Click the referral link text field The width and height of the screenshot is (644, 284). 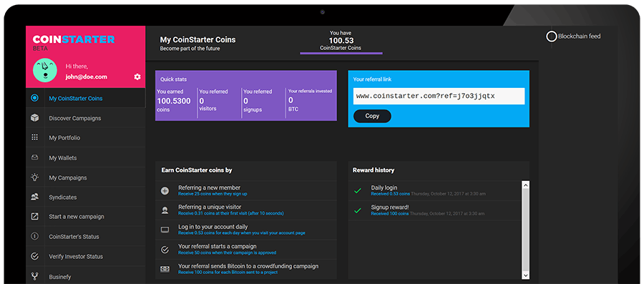439,96
